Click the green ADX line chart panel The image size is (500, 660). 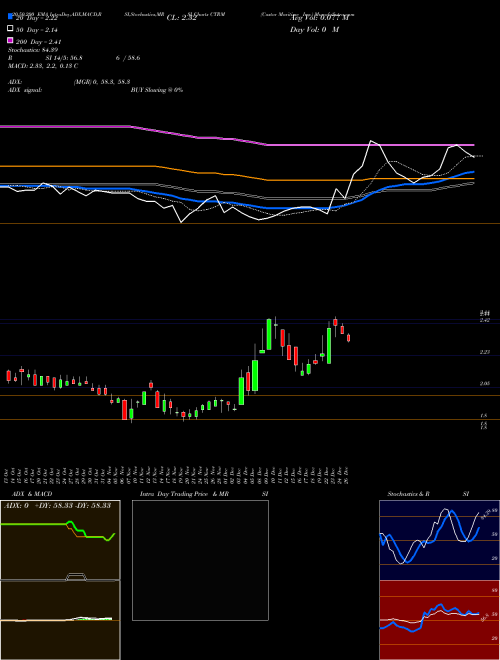pyautogui.click(x=60, y=540)
